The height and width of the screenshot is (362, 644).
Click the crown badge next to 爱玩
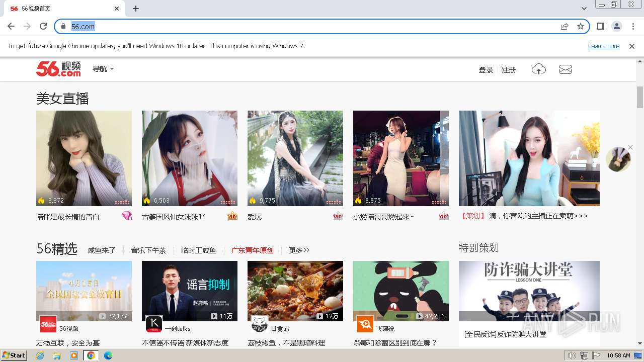(x=338, y=216)
